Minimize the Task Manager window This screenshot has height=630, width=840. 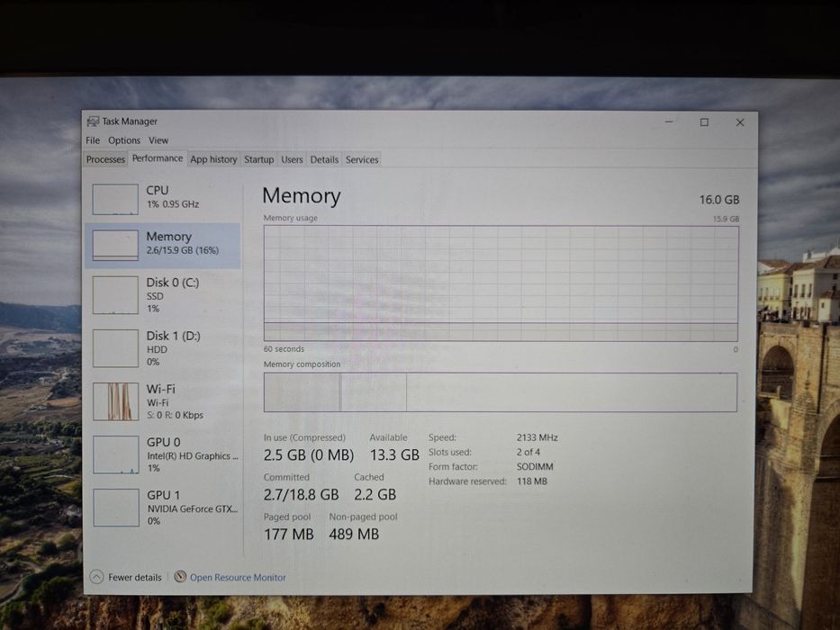pyautogui.click(x=669, y=122)
